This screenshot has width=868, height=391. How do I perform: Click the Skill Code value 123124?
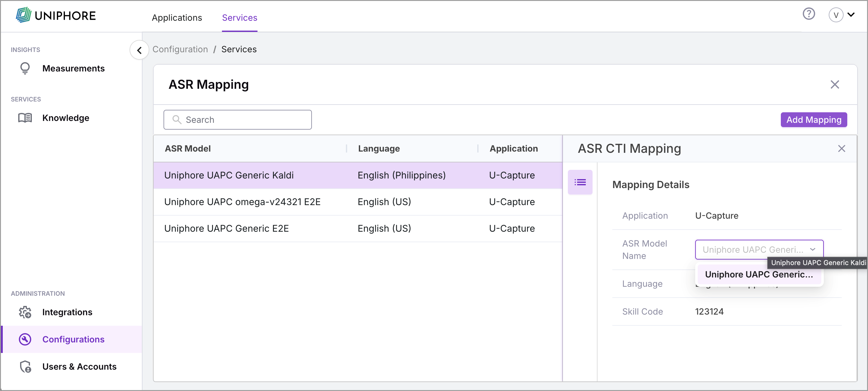click(x=709, y=312)
